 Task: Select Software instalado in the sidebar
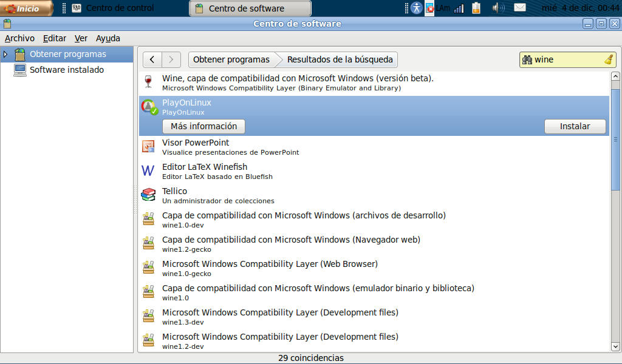[x=67, y=70]
